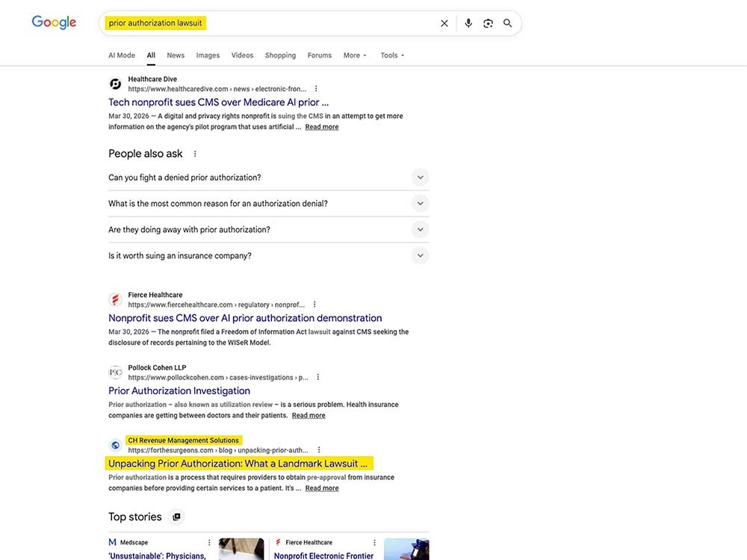
Task: Switch to the Shopping tab
Action: (280, 55)
